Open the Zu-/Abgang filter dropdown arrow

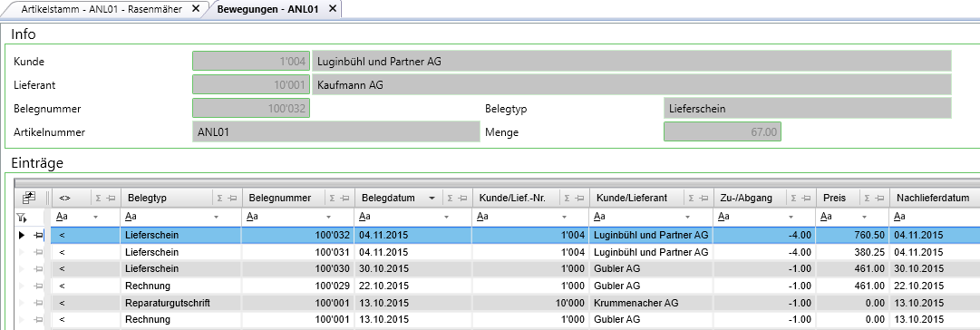pyautogui.click(x=791, y=218)
